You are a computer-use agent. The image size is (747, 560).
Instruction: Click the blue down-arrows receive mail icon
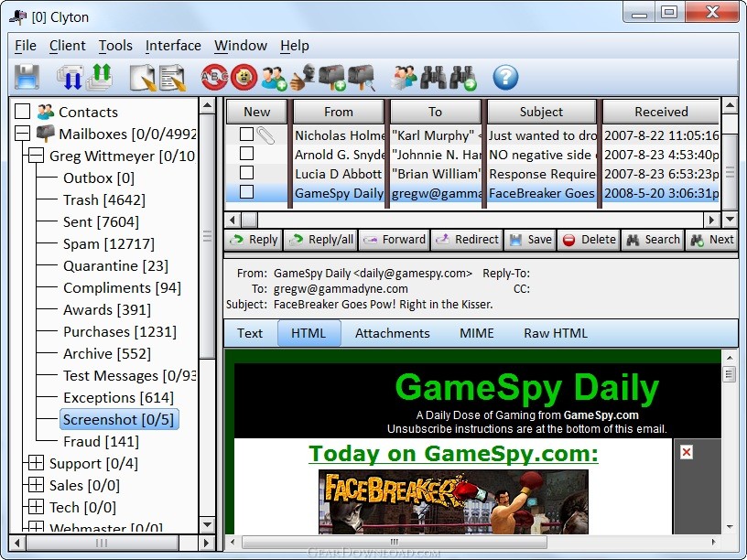(70, 77)
